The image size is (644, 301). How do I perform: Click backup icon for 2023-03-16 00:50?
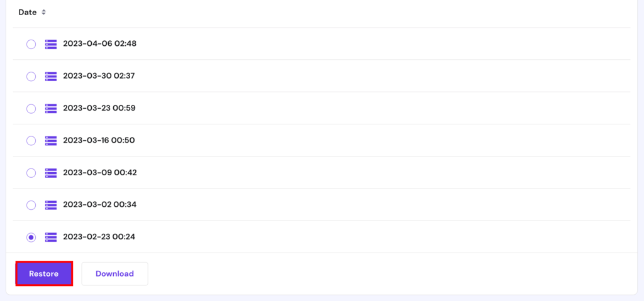pyautogui.click(x=51, y=140)
